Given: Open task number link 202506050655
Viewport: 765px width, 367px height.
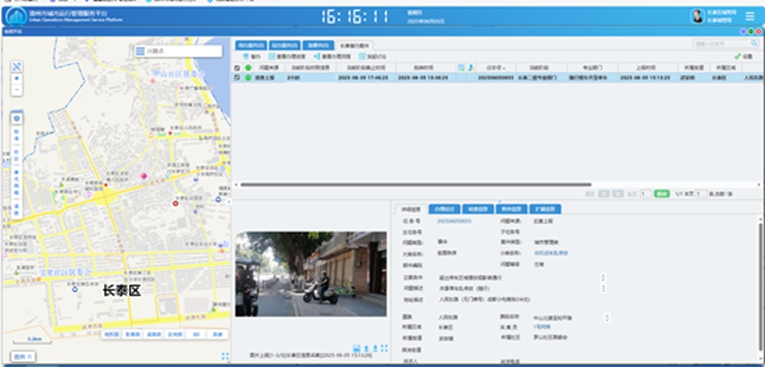Looking at the screenshot, I should pos(454,221).
